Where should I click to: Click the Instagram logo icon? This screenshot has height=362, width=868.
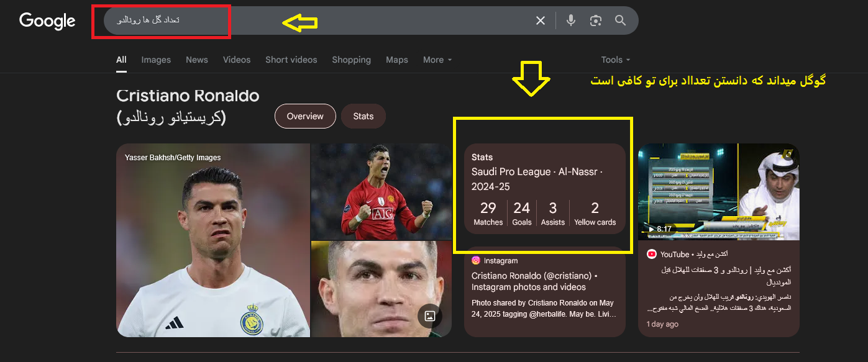click(476, 261)
